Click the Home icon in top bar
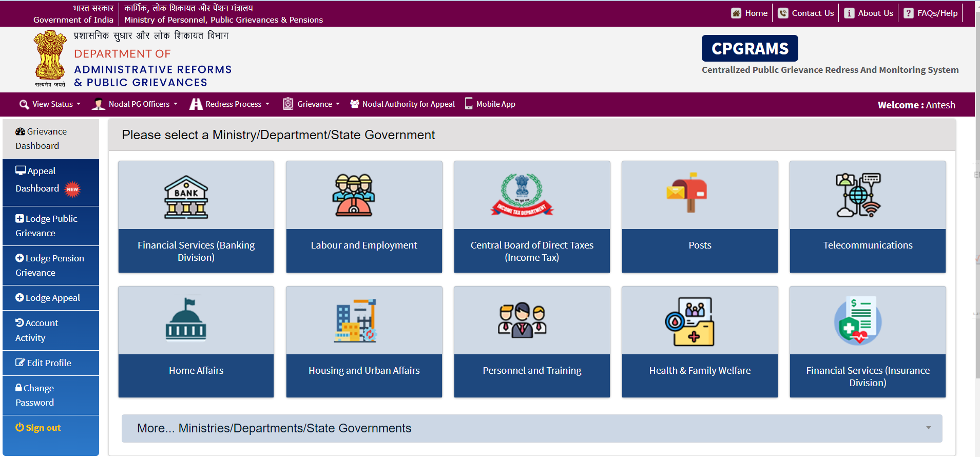The width and height of the screenshot is (980, 457). (736, 13)
